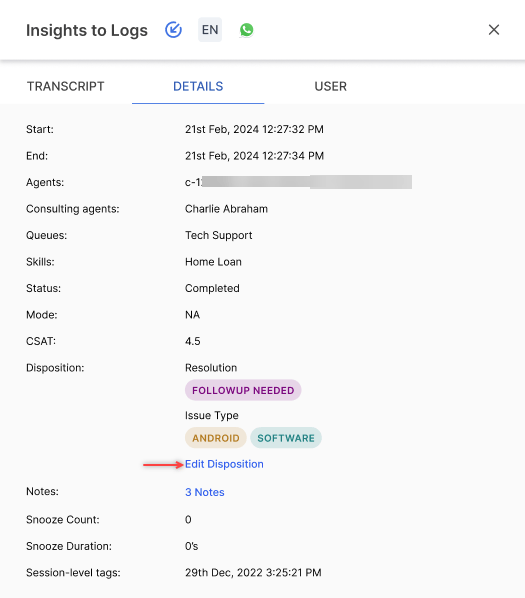This screenshot has width=525, height=598.
Task: Click the Insights to Logs title
Action: (87, 31)
